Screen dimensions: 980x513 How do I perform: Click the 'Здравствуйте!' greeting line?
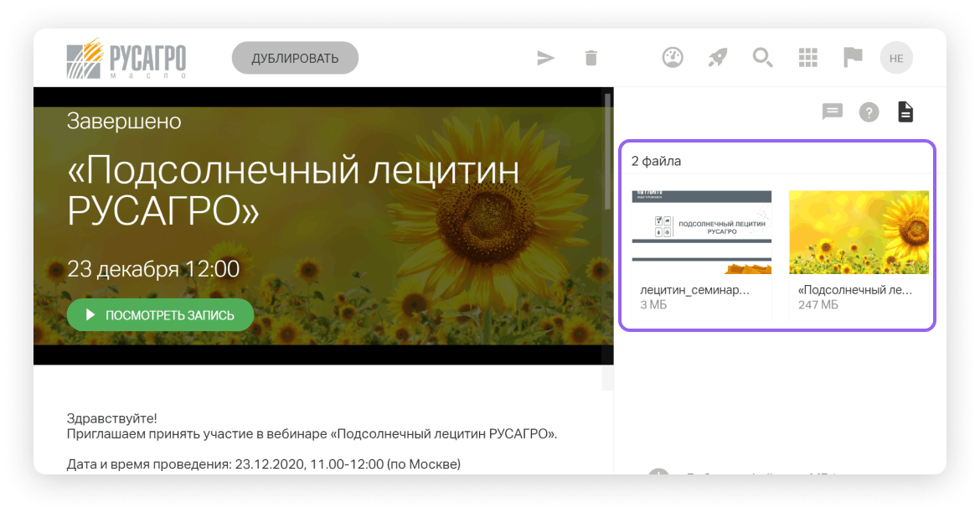(112, 418)
